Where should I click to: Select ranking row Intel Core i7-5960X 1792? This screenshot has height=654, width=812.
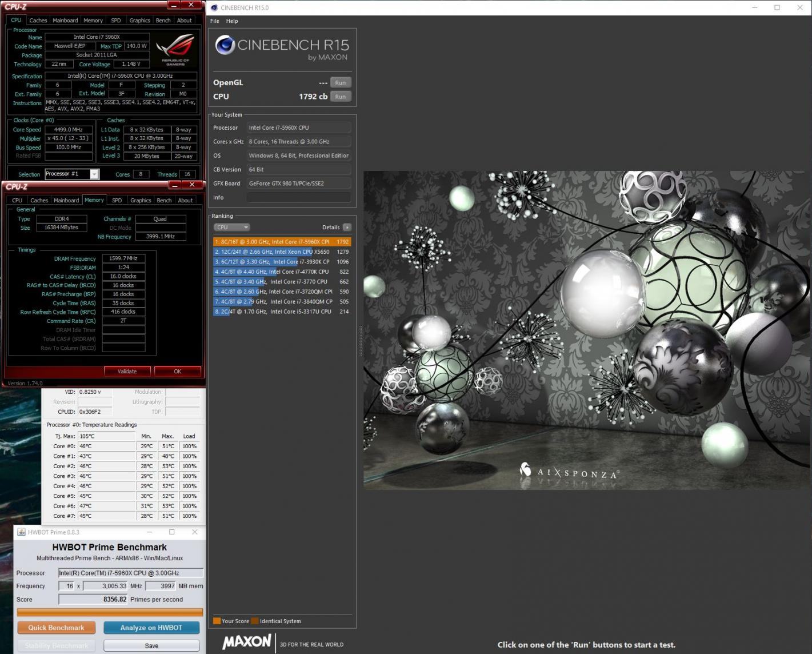[282, 242]
